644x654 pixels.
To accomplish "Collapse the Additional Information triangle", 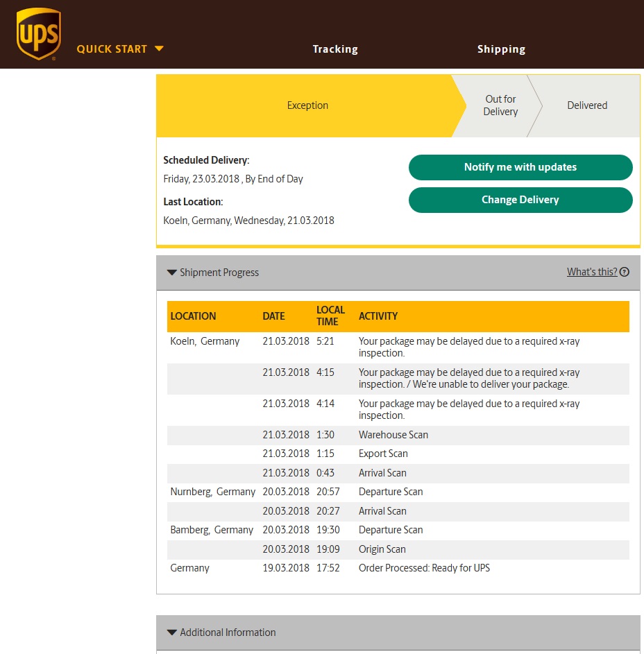I will [171, 633].
